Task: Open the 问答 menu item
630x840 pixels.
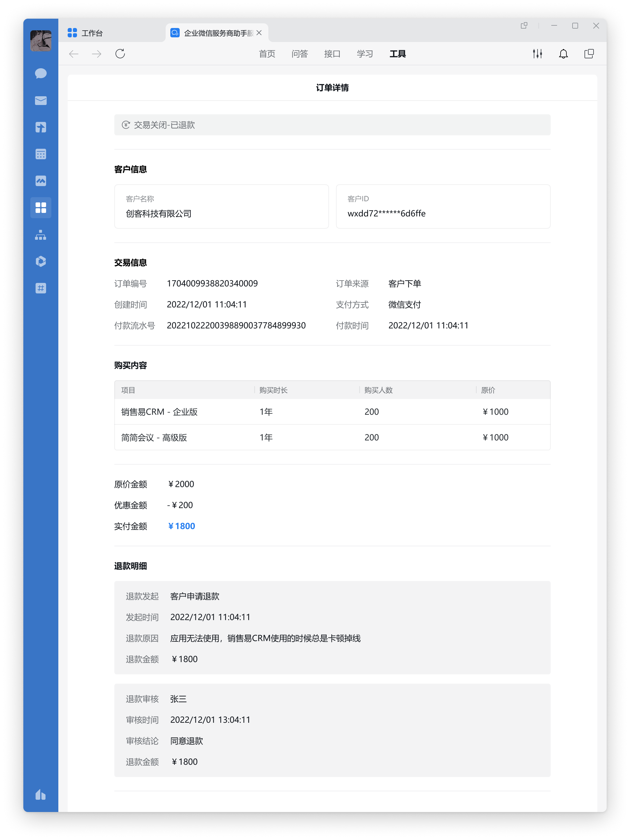Action: pos(300,54)
